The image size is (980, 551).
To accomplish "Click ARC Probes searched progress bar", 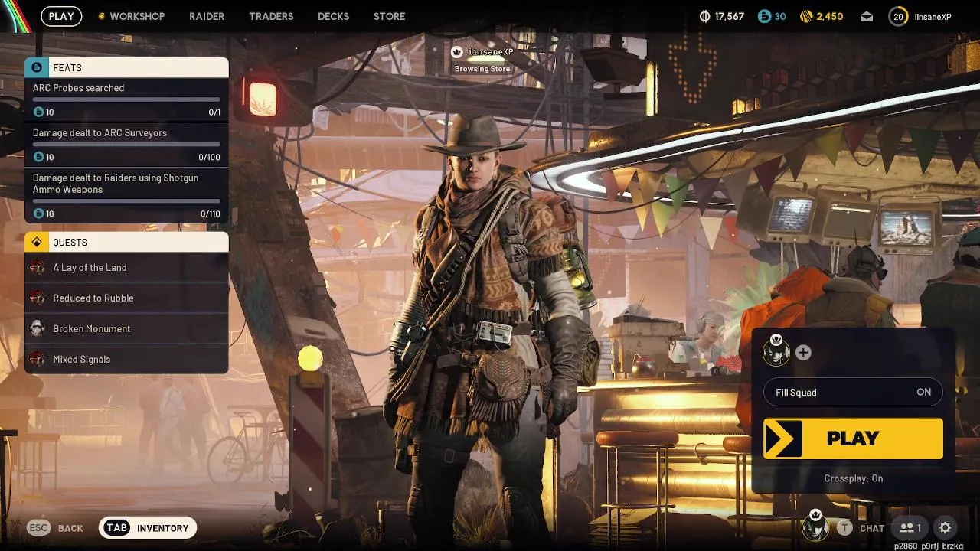I will tap(126, 99).
